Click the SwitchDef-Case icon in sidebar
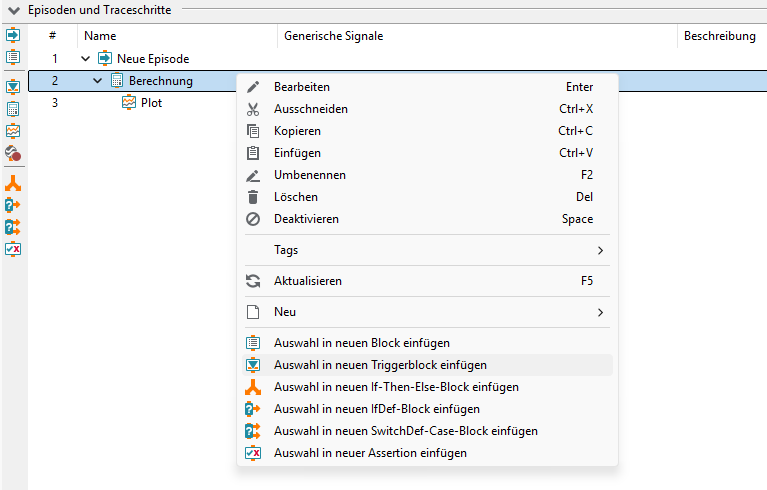Viewport: 767px width, 490px height. pos(13,227)
